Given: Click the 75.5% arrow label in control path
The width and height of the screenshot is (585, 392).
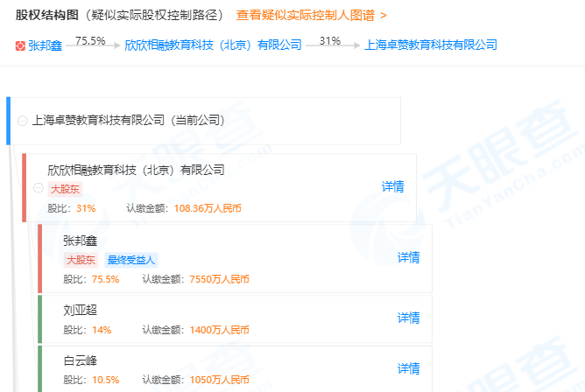Looking at the screenshot, I should 90,40.
